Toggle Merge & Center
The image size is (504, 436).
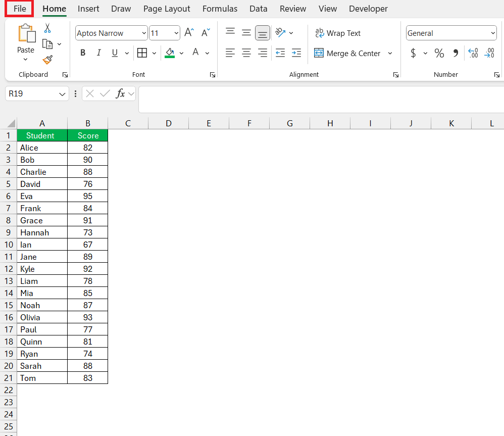click(x=347, y=53)
